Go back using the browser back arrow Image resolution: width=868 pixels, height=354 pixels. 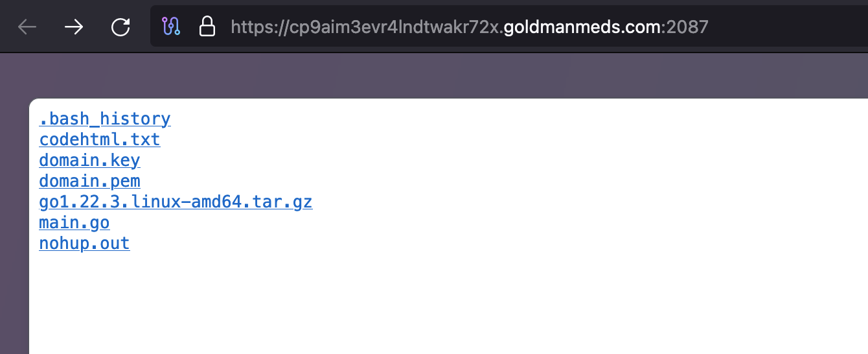point(27,27)
